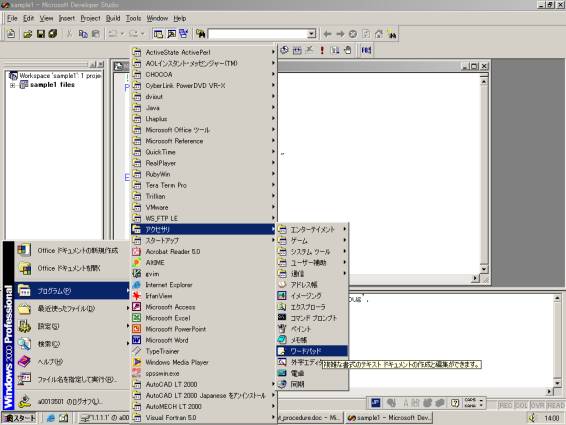This screenshot has height=425, width=566.
Task: Click the editor vertical scrollbar down arrow
Action: [484, 269]
